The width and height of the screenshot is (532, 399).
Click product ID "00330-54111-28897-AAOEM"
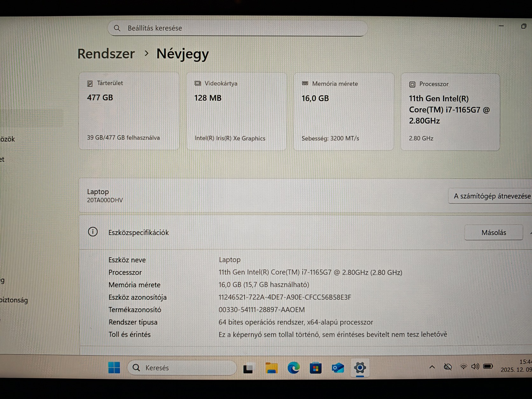coord(262,310)
